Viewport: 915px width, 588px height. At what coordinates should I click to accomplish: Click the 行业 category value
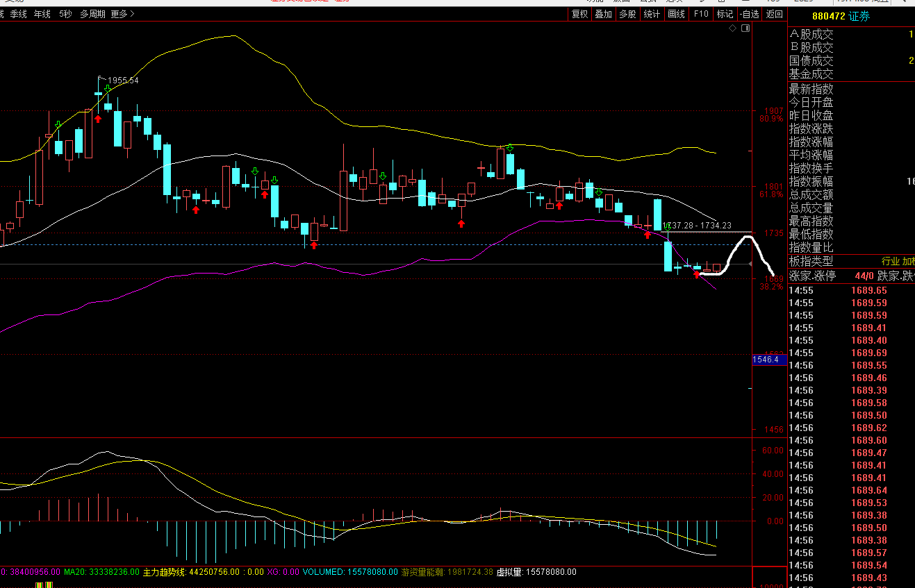click(x=890, y=261)
